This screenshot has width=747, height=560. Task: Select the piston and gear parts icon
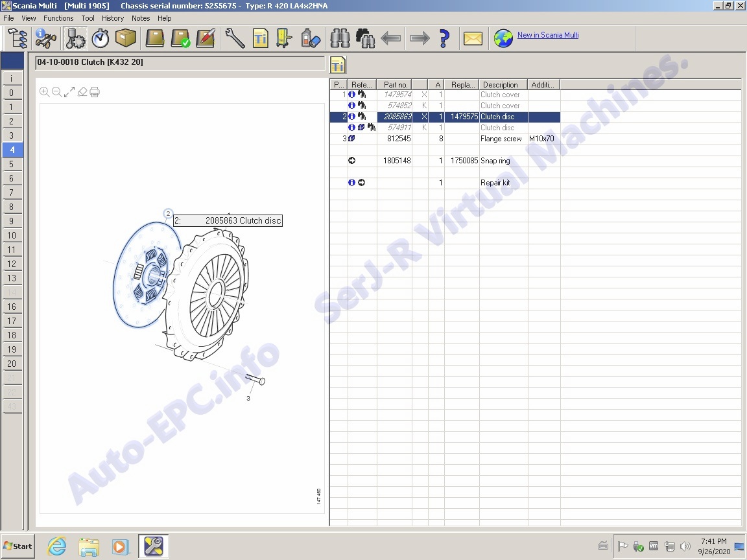coord(75,38)
